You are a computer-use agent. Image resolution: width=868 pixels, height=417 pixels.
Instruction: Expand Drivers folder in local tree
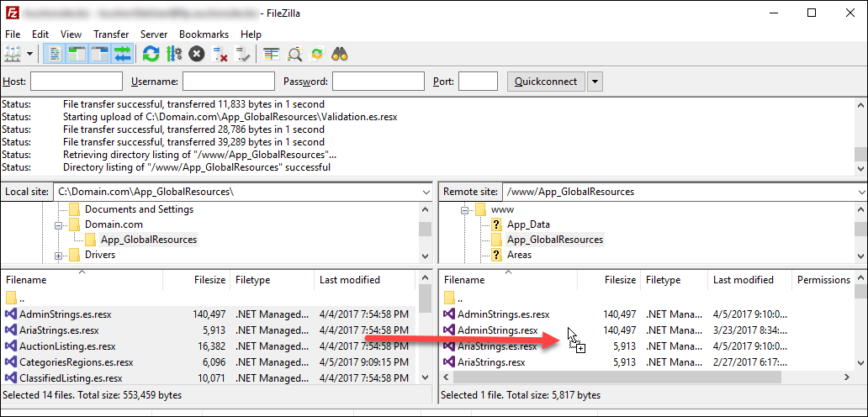[58, 256]
